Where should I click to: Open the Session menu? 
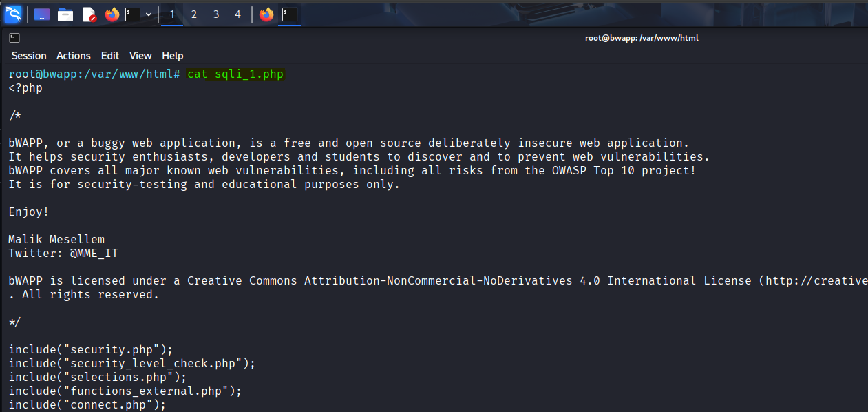(x=29, y=56)
